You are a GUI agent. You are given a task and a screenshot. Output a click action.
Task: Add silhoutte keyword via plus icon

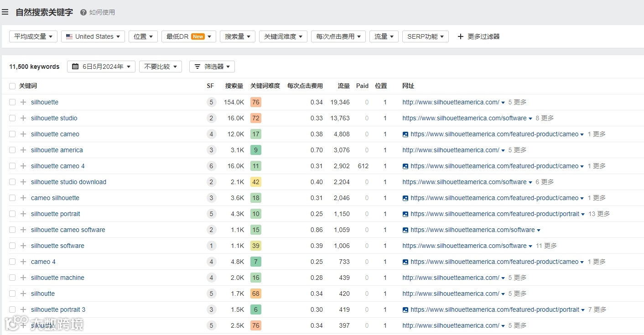[23, 294]
